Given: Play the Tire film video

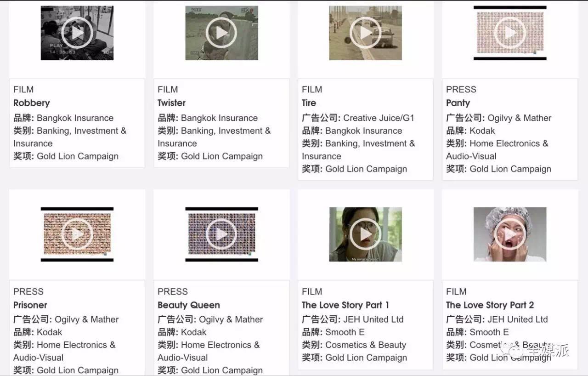Looking at the screenshot, I should coord(366,33).
